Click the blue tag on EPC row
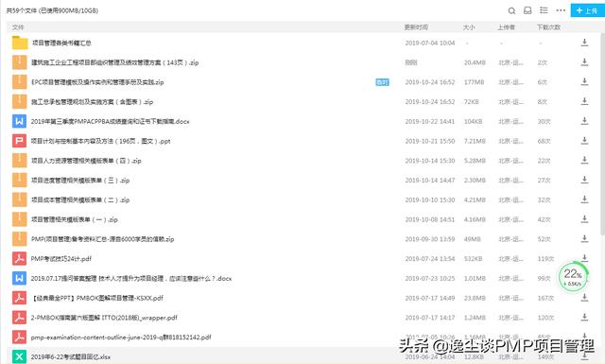Viewport: 605px width, 364px height. coord(382,82)
